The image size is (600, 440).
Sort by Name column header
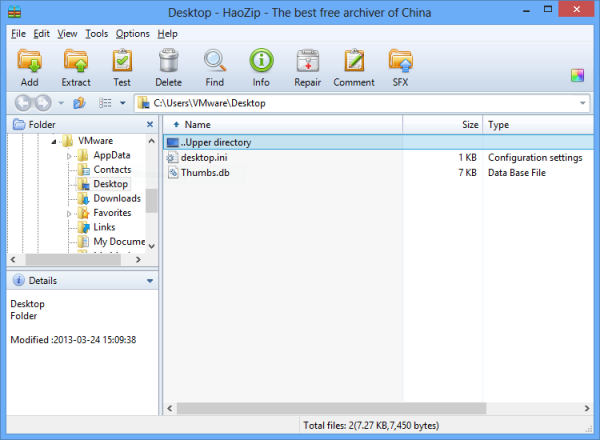point(283,124)
